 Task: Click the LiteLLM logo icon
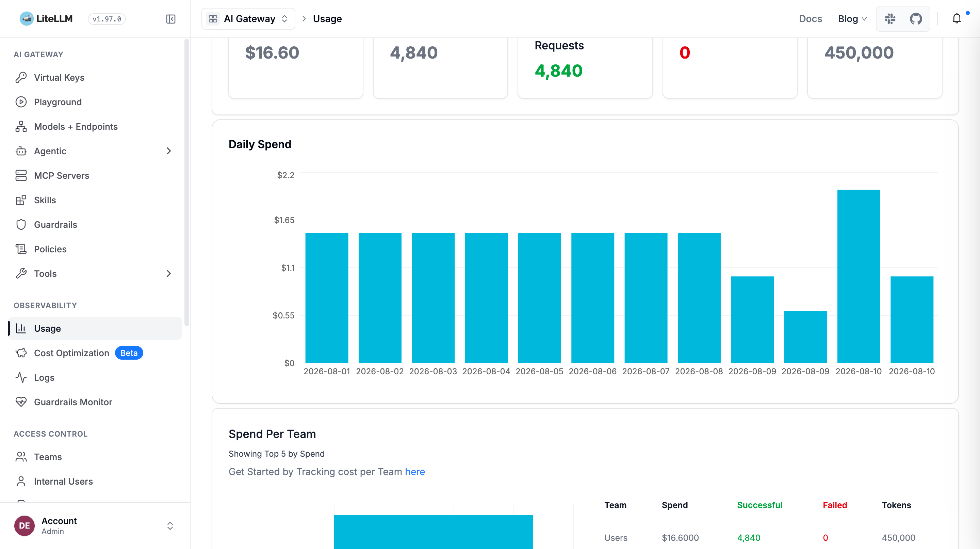click(x=26, y=19)
